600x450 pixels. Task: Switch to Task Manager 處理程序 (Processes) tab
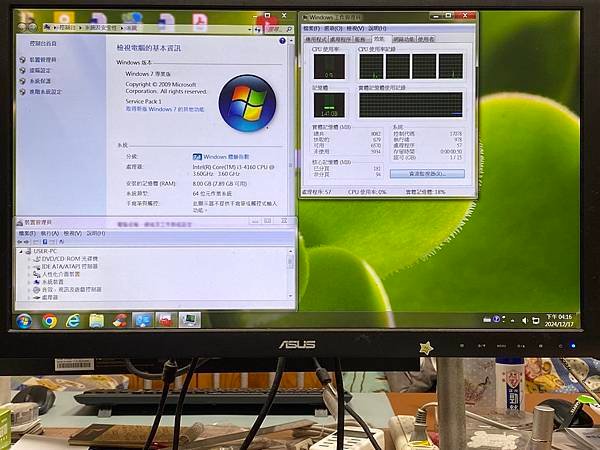coord(341,39)
